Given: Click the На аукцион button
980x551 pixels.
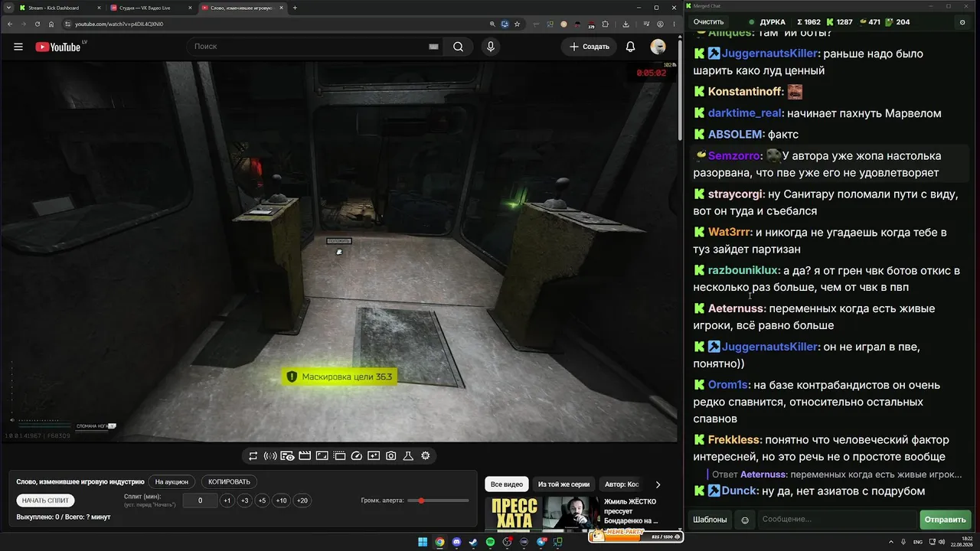Looking at the screenshot, I should tap(171, 482).
